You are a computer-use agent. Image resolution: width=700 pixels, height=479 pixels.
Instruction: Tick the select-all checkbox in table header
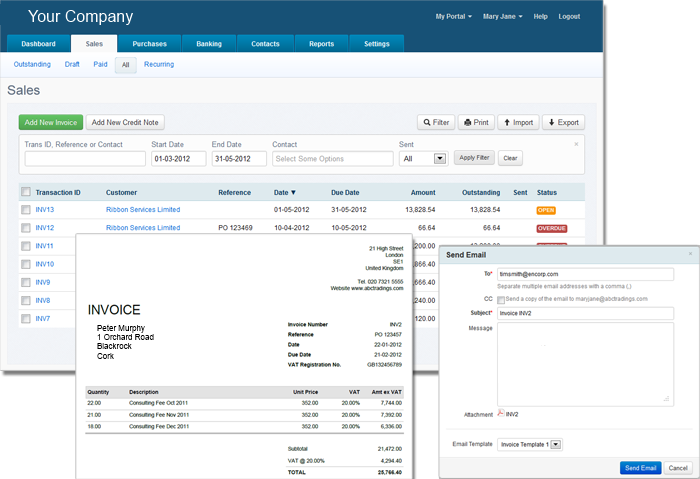(26, 192)
